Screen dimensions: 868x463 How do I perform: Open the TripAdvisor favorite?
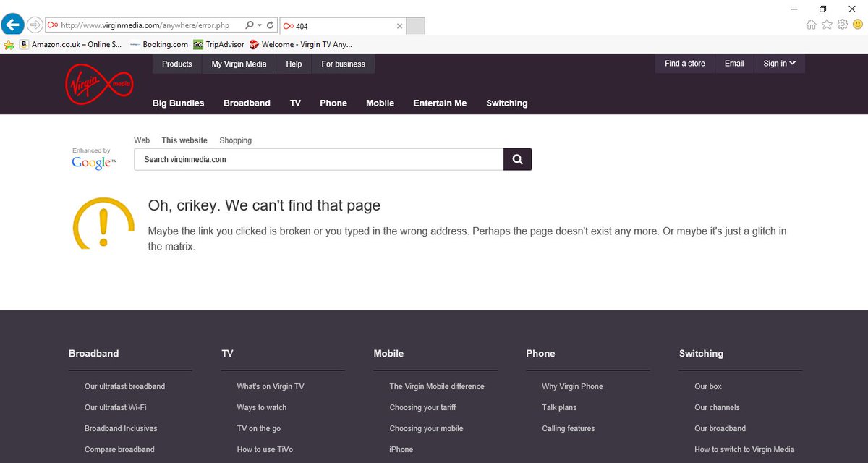click(x=218, y=44)
